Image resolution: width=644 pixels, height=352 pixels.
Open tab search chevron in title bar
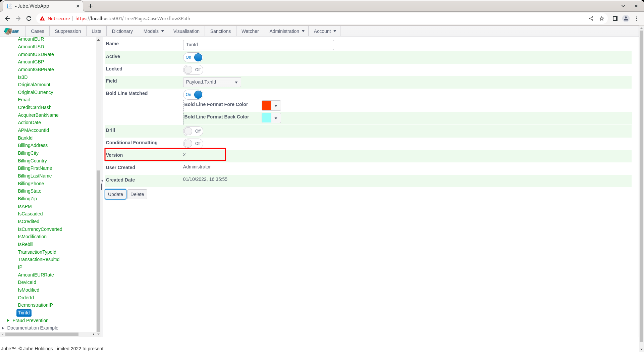pos(623,6)
